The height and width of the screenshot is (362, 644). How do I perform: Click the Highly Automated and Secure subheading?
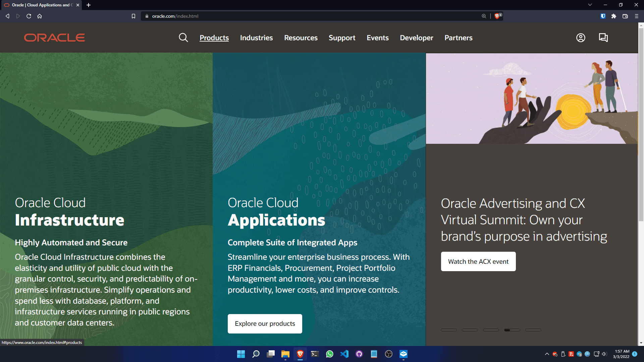tap(71, 242)
